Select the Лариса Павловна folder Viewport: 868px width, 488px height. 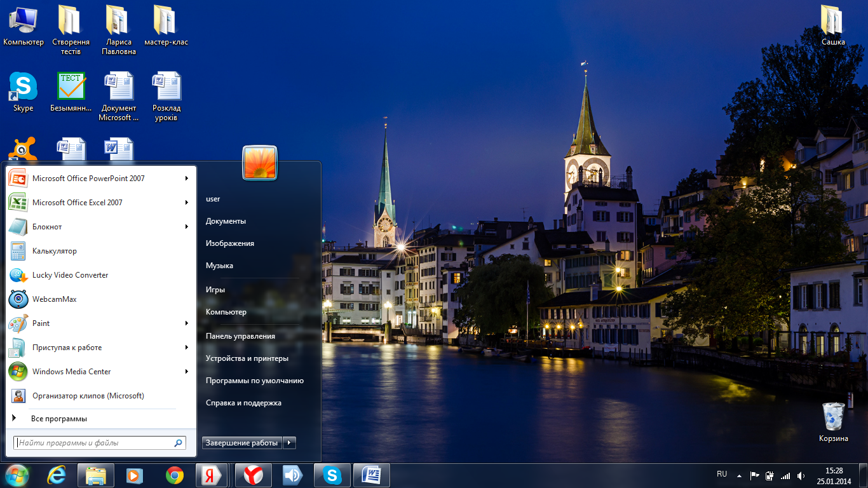[x=119, y=30]
